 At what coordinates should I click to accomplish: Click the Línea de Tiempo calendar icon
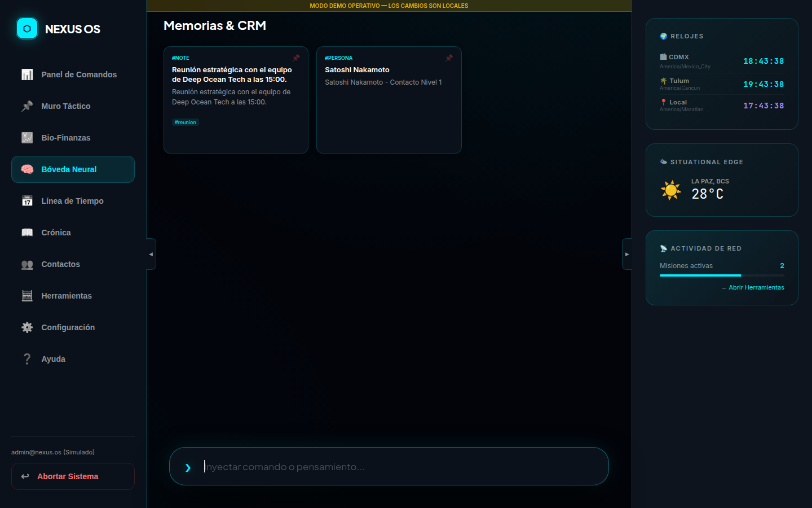click(x=27, y=201)
